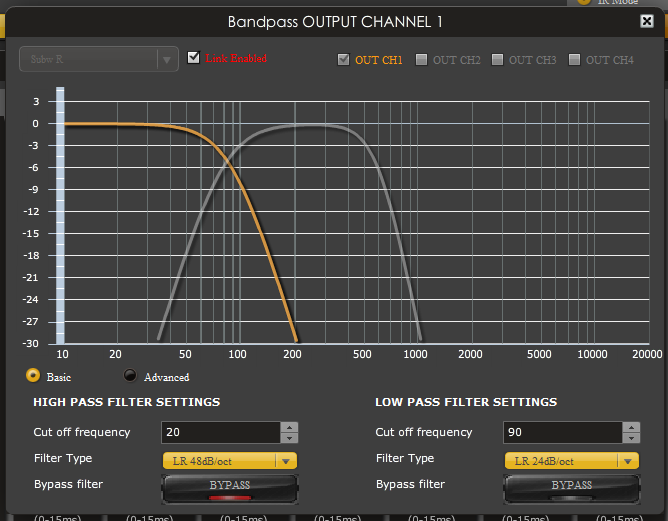Screen dimensions: 668x521
Task: Click the OUT CH1 orange label
Action: (x=379, y=60)
